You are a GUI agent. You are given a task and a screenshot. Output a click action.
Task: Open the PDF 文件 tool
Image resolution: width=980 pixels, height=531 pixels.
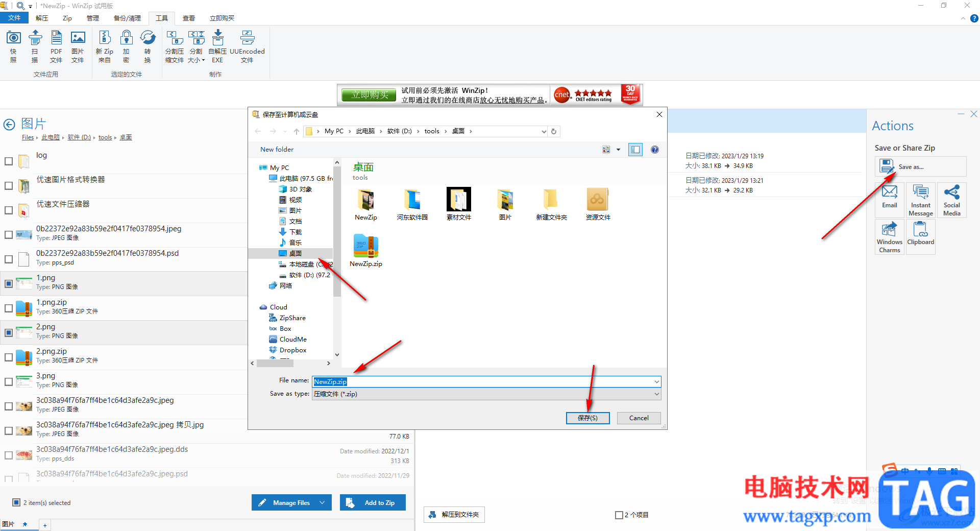[56, 46]
